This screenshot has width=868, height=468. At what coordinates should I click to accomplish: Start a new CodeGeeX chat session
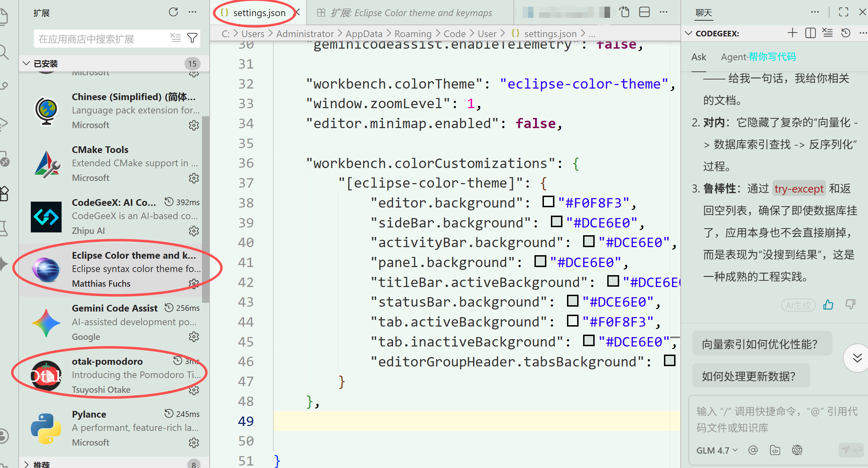[x=792, y=33]
